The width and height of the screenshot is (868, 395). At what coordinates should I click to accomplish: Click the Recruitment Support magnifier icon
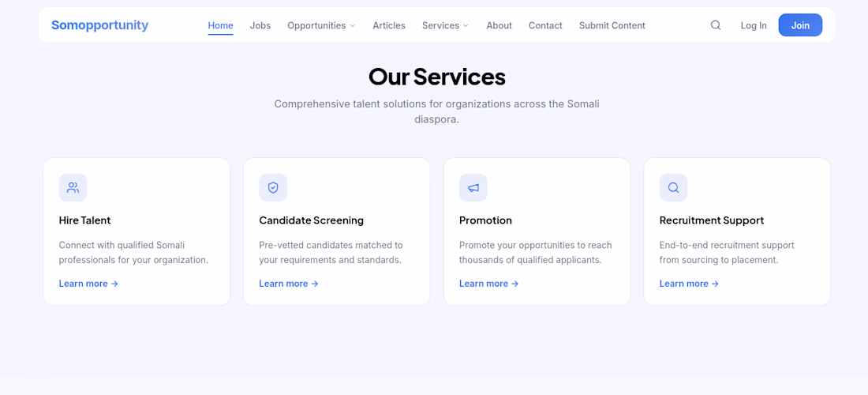673,188
